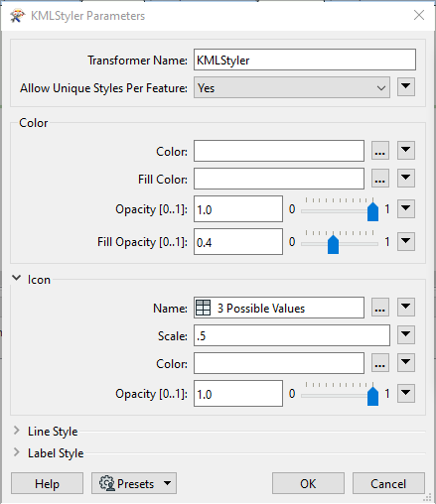Open arrow menu beside Color section Color field
Viewport: 436px width, 504px height.
click(x=406, y=150)
